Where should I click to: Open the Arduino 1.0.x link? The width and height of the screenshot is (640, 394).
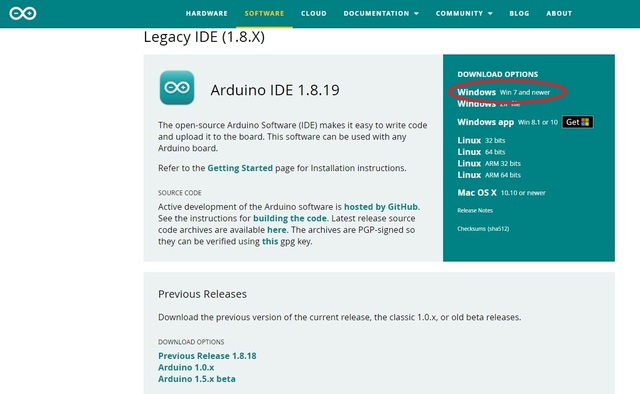[x=186, y=367]
